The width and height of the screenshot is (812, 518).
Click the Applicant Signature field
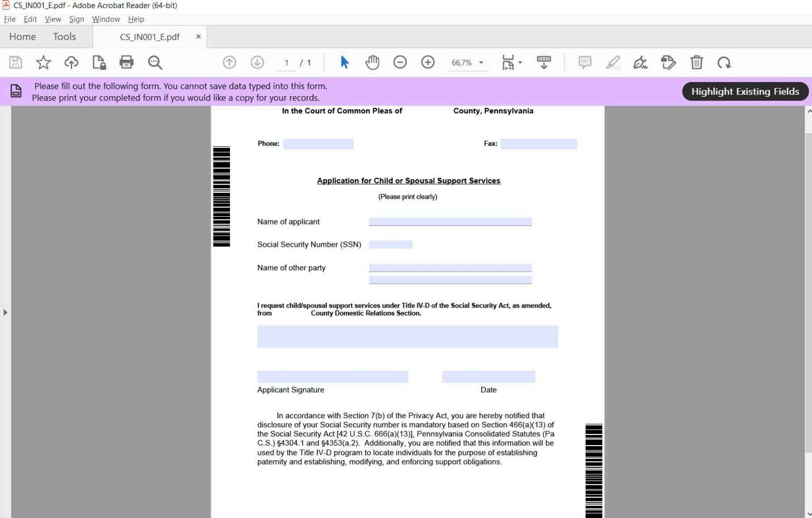[x=333, y=376]
